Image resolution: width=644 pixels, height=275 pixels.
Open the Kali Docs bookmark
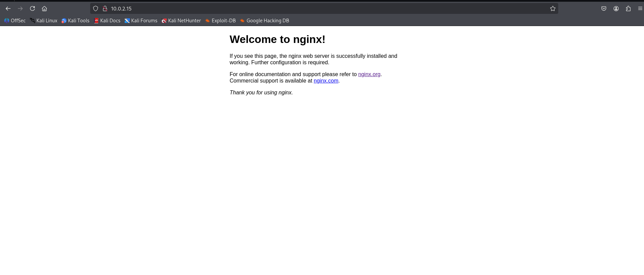107,21
